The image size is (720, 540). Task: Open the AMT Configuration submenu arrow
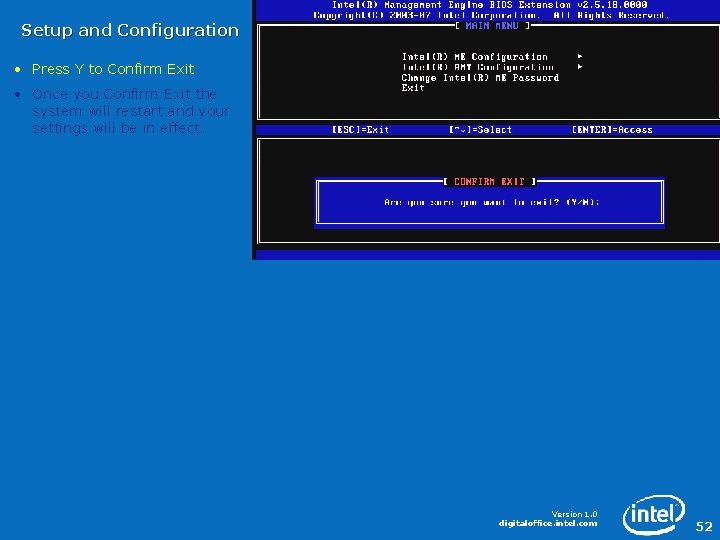pos(580,67)
